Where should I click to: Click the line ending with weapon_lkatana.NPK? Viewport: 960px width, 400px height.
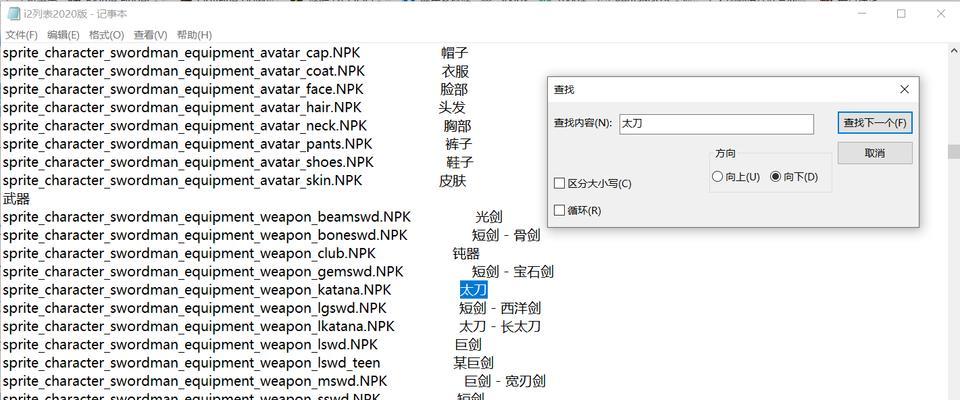point(198,326)
